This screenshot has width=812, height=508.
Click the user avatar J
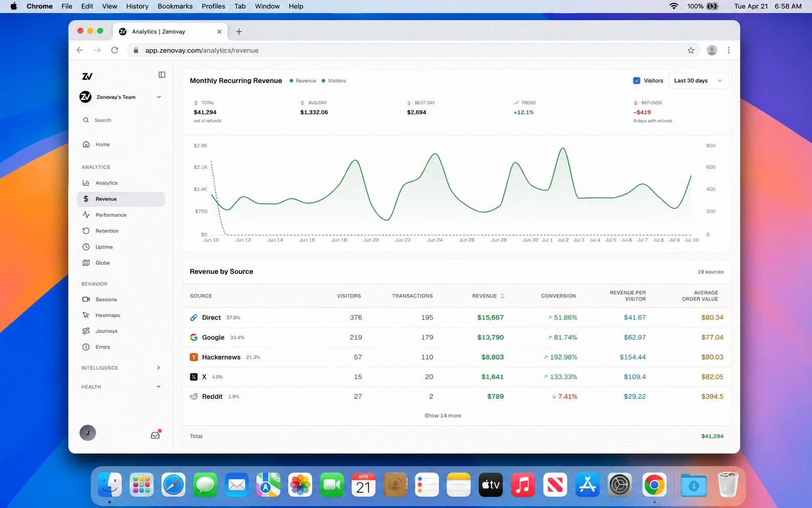click(x=88, y=433)
